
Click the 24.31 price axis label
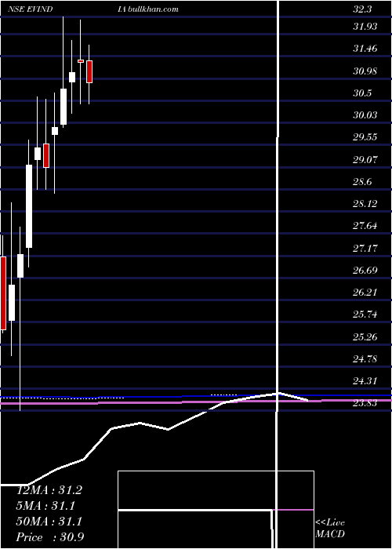pyautogui.click(x=365, y=381)
